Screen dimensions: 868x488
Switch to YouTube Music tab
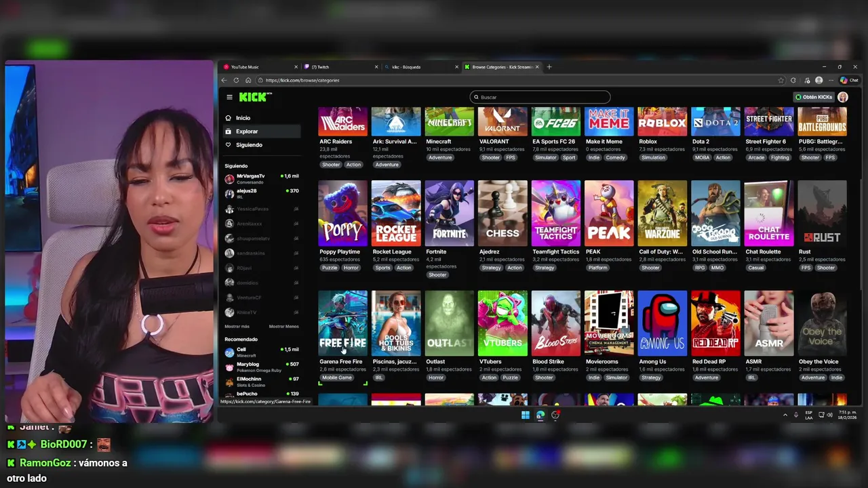pos(260,67)
